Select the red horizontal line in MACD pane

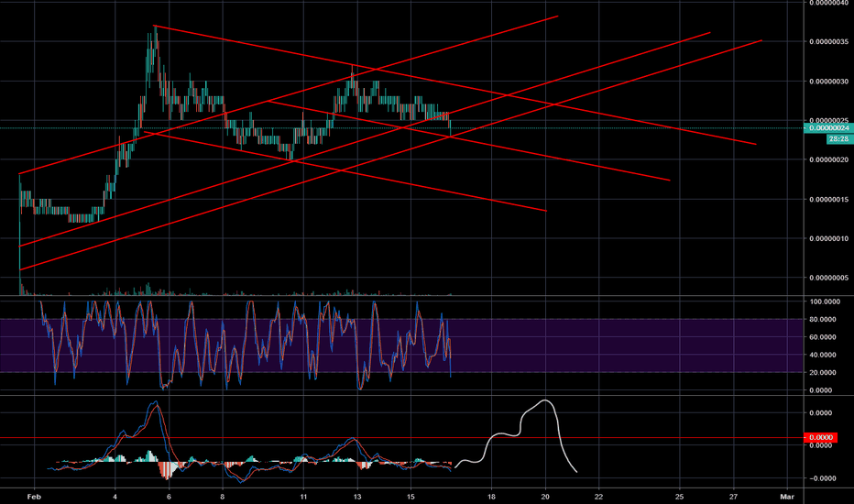click(x=402, y=437)
